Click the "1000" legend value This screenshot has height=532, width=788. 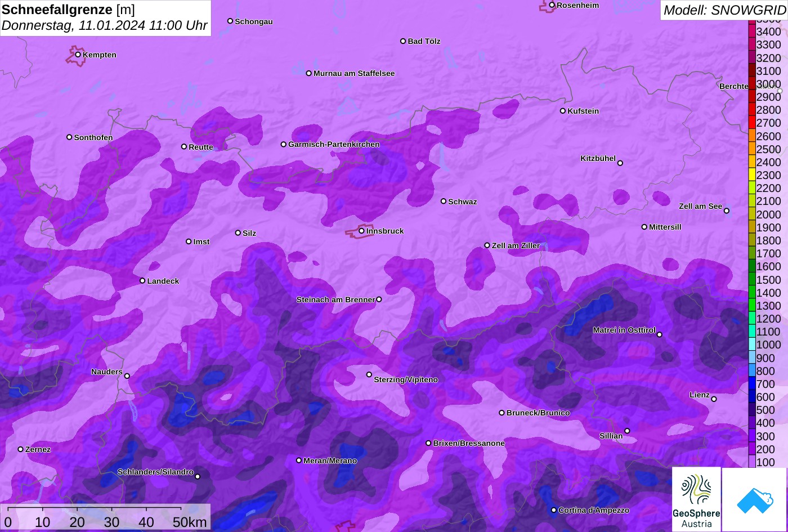pyautogui.click(x=768, y=345)
